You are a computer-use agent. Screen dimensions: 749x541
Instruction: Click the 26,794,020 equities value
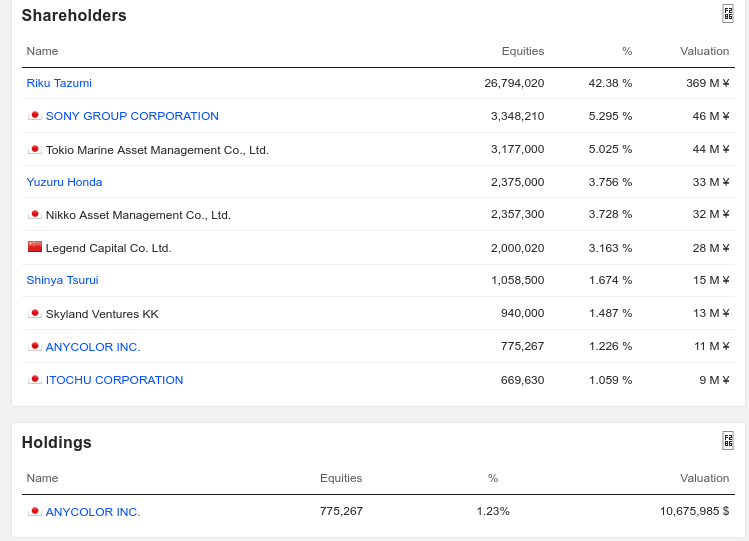point(514,83)
